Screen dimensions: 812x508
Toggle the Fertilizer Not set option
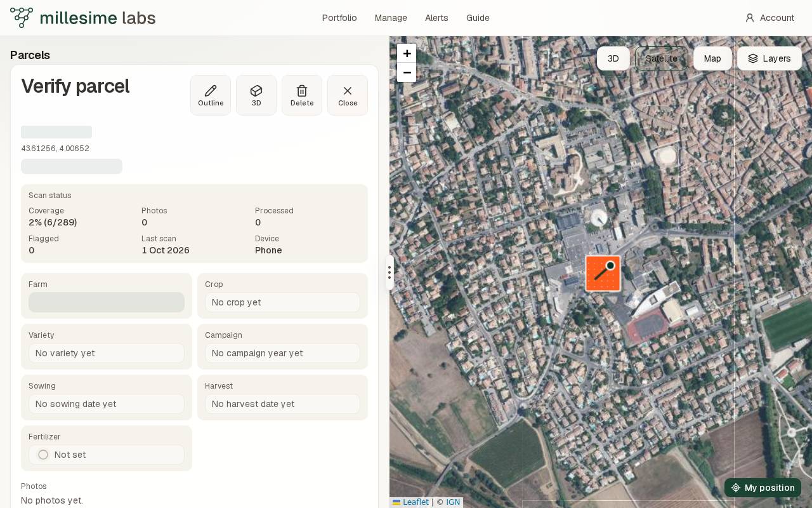pyautogui.click(x=107, y=455)
